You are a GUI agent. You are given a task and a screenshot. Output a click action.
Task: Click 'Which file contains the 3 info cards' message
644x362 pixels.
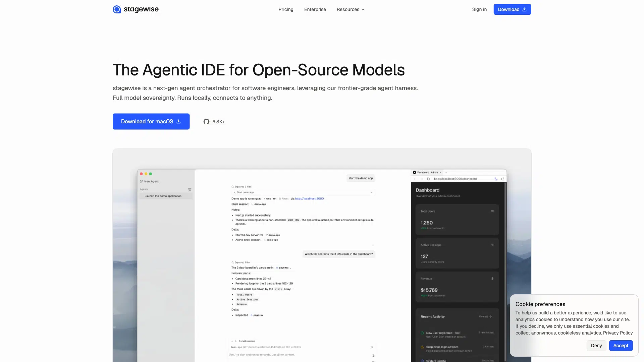point(338,254)
